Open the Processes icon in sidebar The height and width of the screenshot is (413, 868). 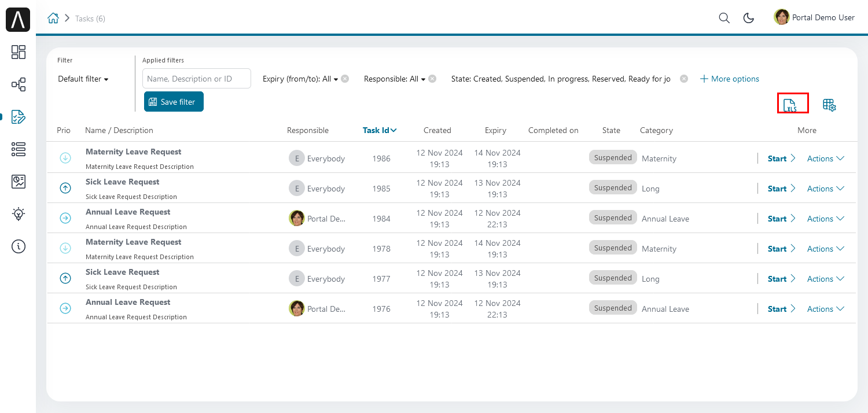[x=19, y=84]
